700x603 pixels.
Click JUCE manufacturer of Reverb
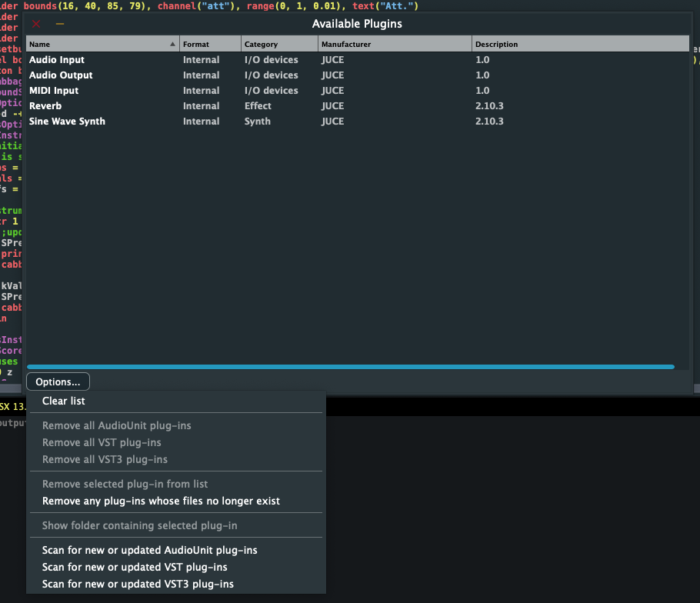332,106
